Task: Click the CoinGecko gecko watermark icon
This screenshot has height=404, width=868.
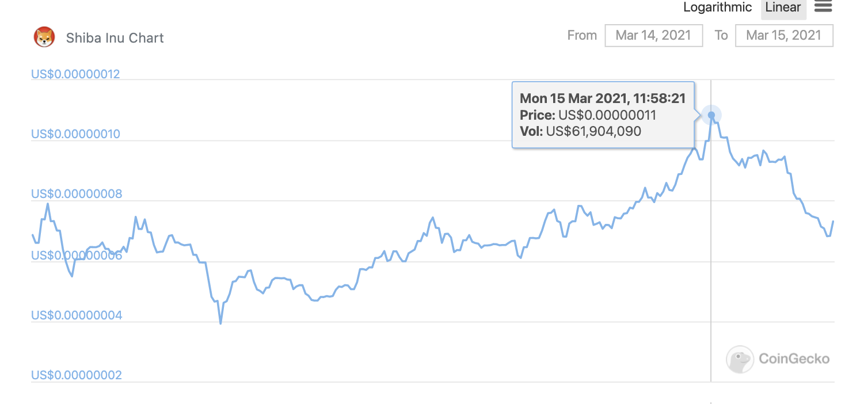Action: (740, 359)
